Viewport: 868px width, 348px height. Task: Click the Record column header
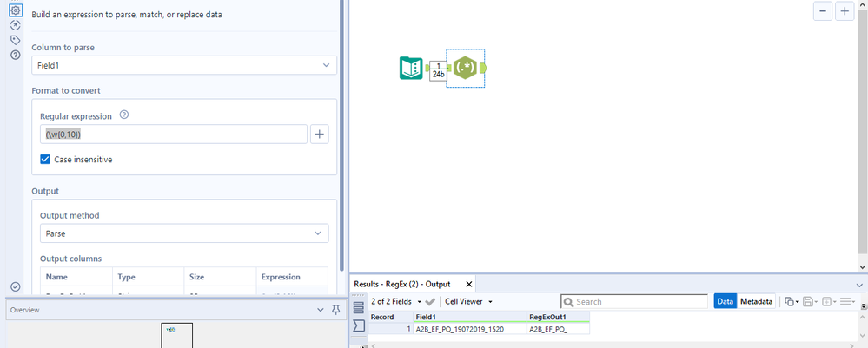(x=391, y=317)
